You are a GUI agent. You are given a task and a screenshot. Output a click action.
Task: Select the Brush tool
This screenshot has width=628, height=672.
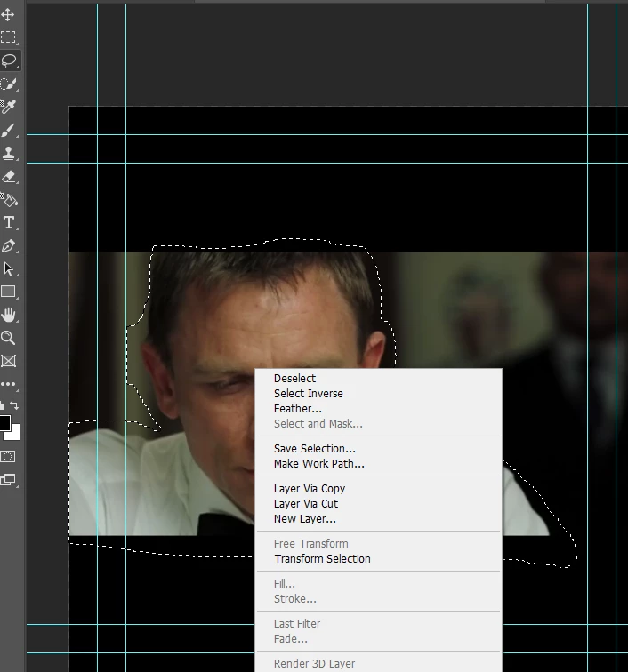click(x=8, y=130)
